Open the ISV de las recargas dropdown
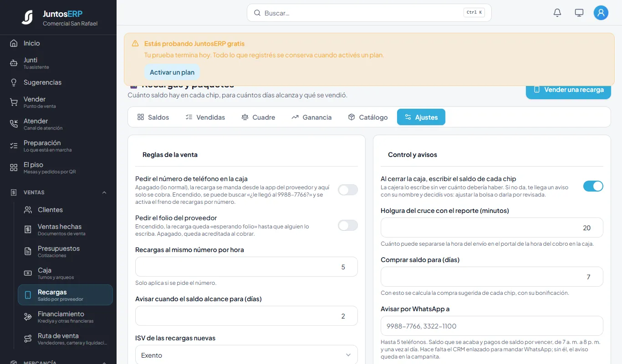 (246, 355)
